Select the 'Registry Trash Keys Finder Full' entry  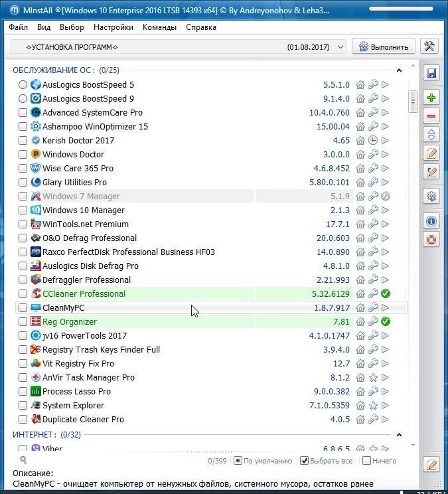point(101,350)
